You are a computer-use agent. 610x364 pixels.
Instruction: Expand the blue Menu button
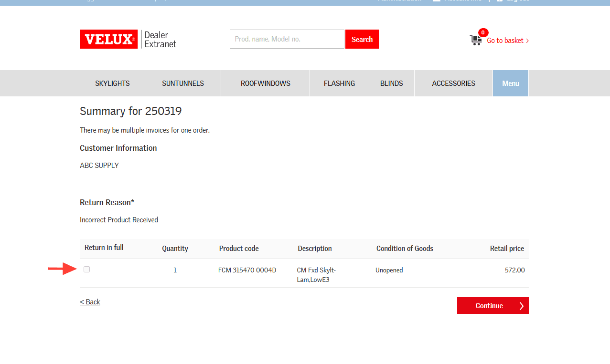[511, 83]
